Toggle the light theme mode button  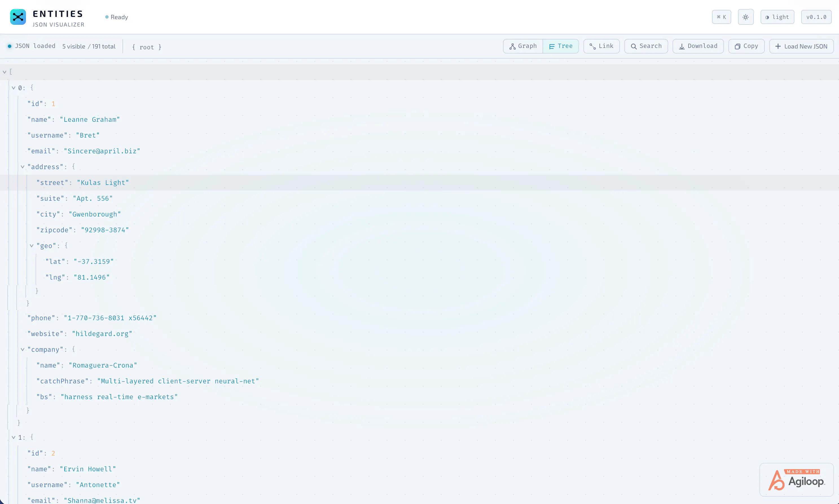tap(777, 17)
